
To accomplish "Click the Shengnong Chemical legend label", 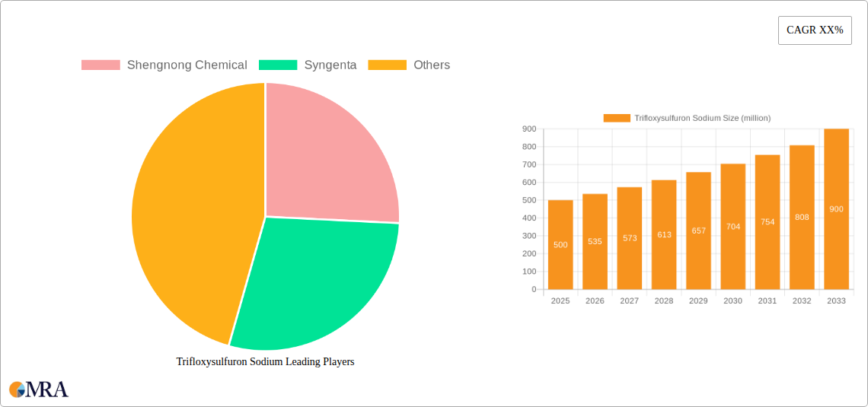I will (187, 65).
